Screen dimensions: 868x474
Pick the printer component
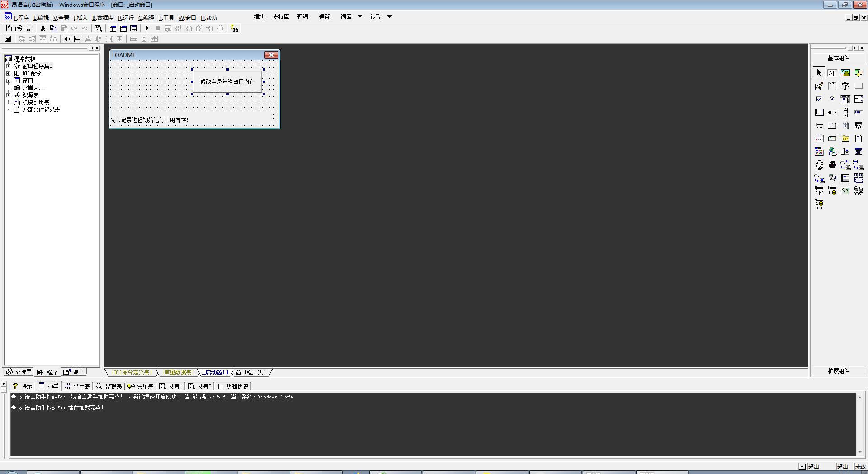832,165
